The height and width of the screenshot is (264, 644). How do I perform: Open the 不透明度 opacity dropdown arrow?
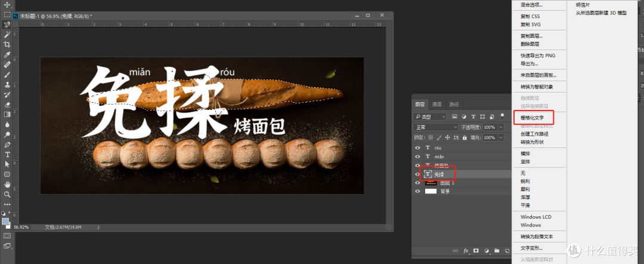click(501, 127)
